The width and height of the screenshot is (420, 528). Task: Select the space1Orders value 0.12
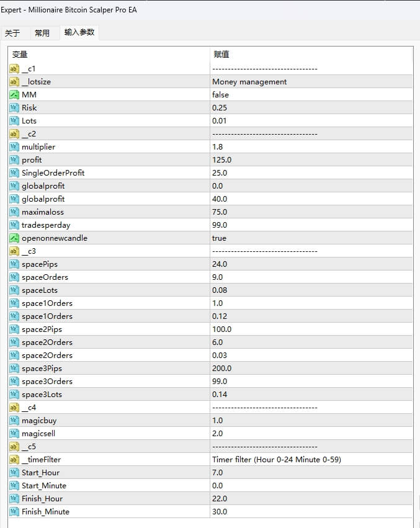coord(311,316)
